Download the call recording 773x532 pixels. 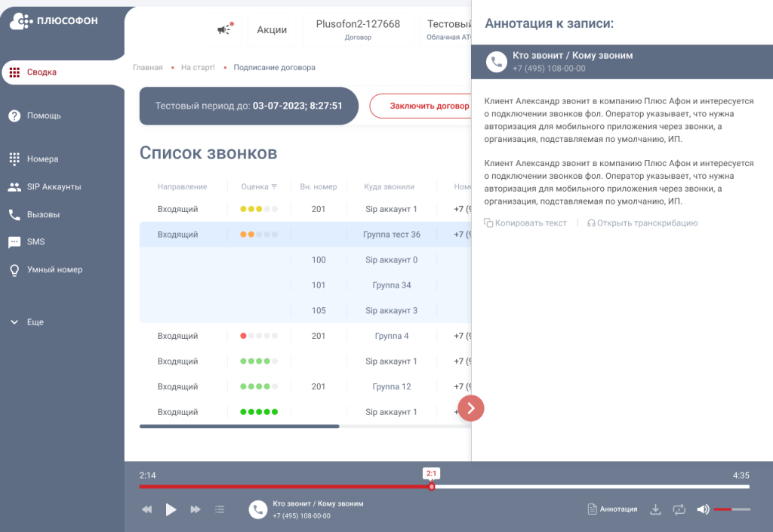click(x=655, y=509)
